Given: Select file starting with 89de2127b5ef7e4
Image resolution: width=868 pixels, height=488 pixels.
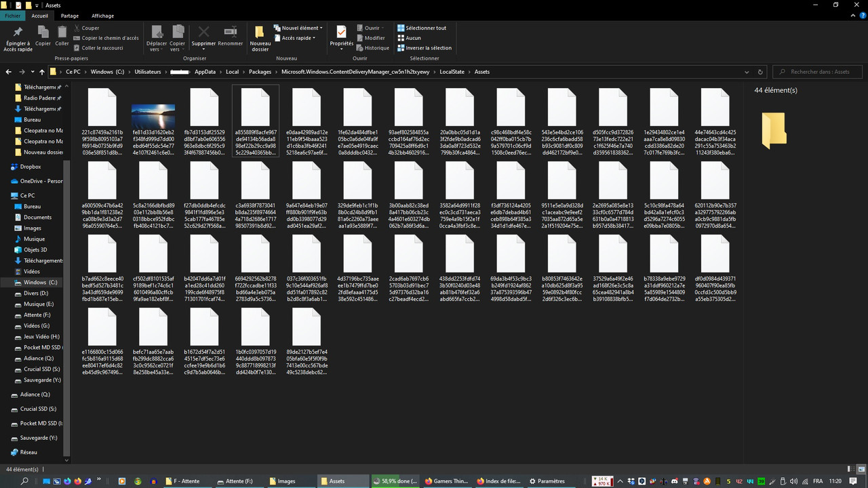Looking at the screenshot, I should 307,342.
